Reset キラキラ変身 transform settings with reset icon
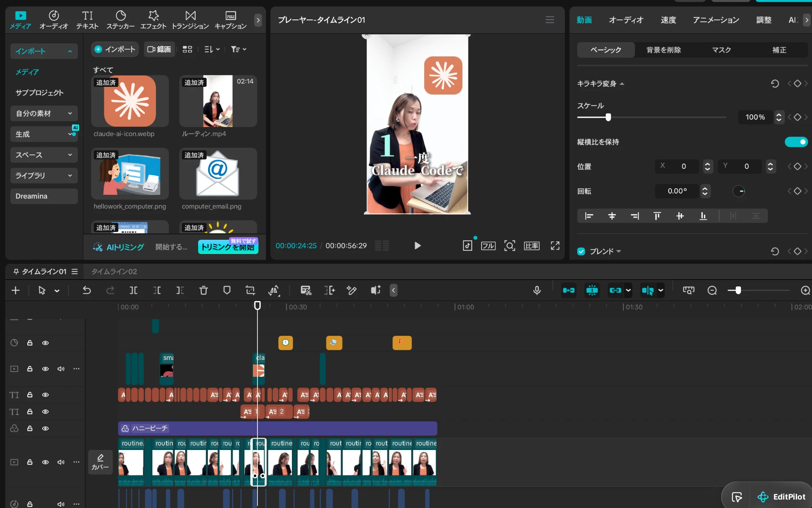Viewport: 812px width, 508px height. click(775, 84)
